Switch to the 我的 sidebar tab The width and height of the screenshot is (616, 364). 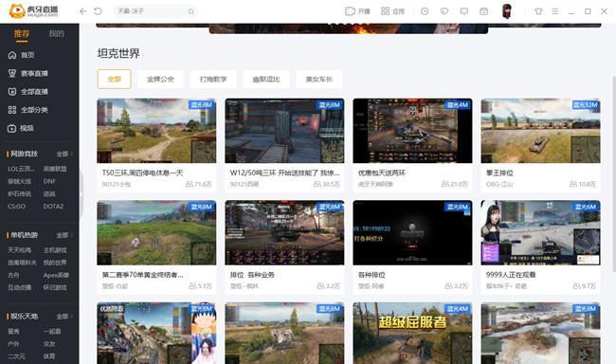[x=56, y=34]
